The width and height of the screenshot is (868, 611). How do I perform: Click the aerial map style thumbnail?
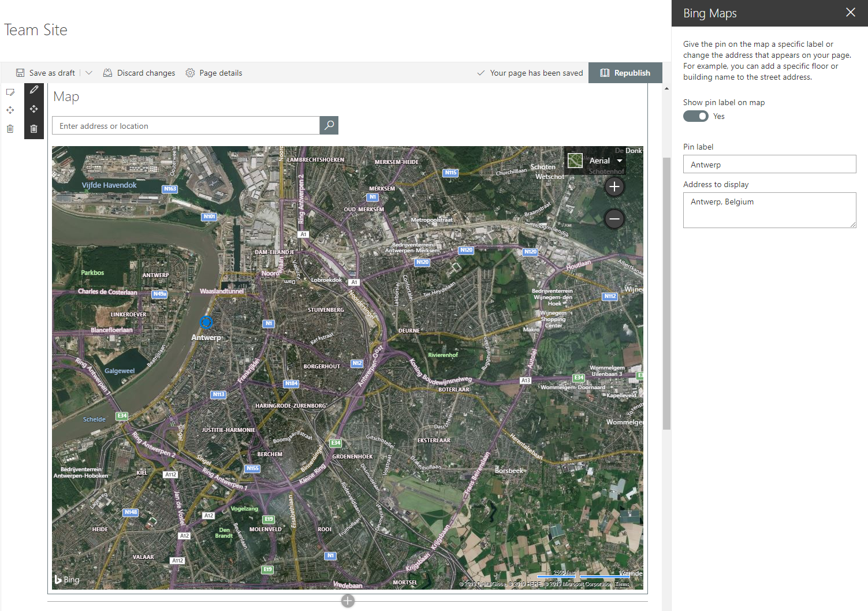point(575,161)
